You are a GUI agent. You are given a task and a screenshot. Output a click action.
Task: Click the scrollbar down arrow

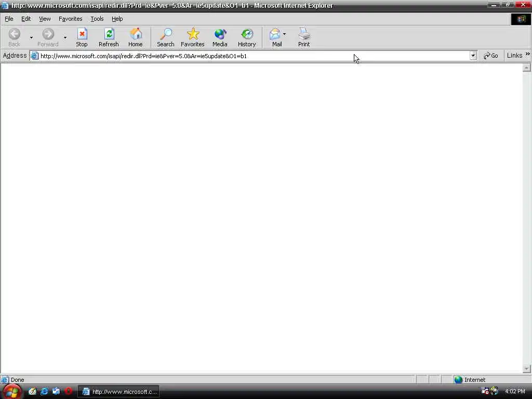click(527, 369)
